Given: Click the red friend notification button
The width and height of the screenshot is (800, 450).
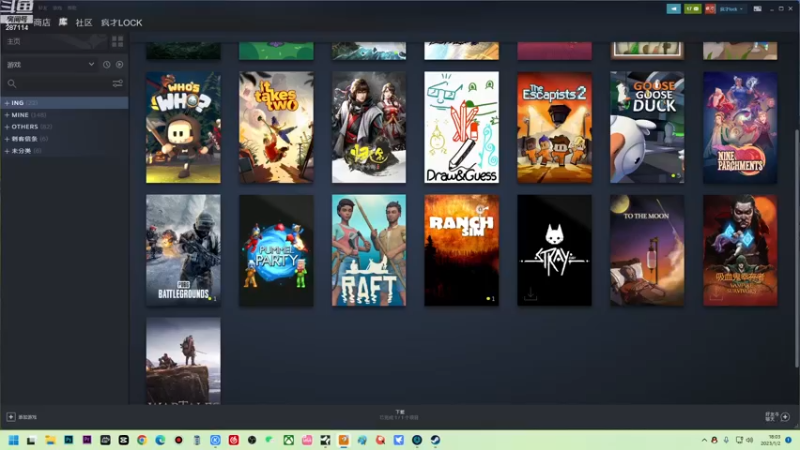Looking at the screenshot, I should [710, 9].
